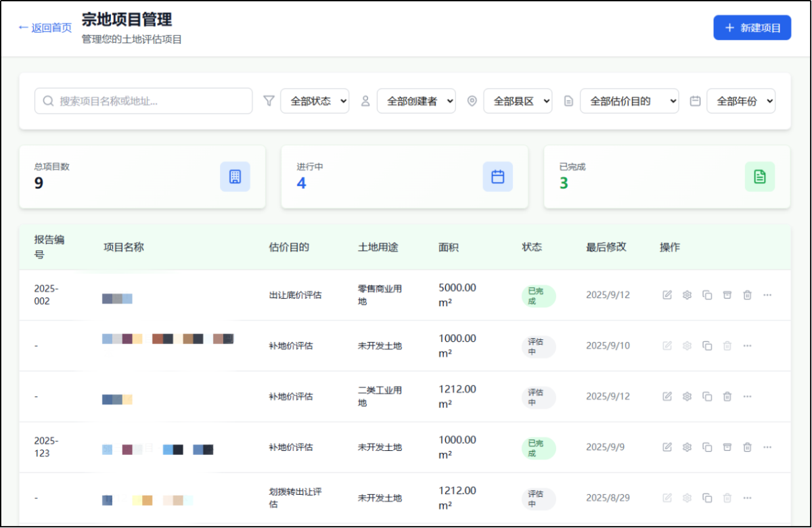Viewport: 812px width, 528px height.
Task: Open settings for project 2025-123
Action: [x=687, y=447]
